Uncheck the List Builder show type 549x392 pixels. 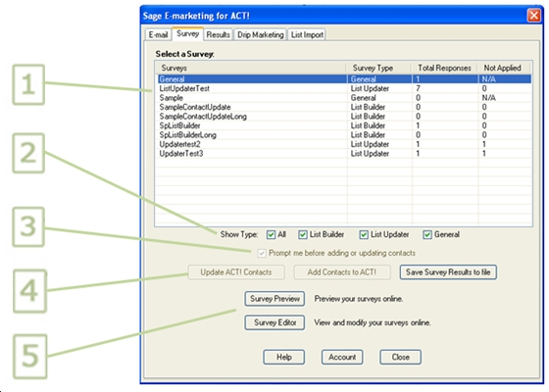point(303,234)
